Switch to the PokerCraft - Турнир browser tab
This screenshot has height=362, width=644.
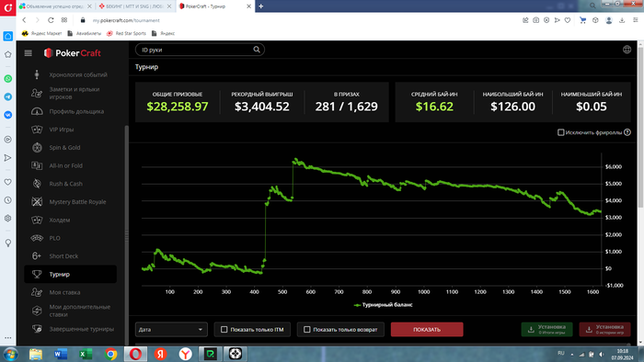click(215, 6)
